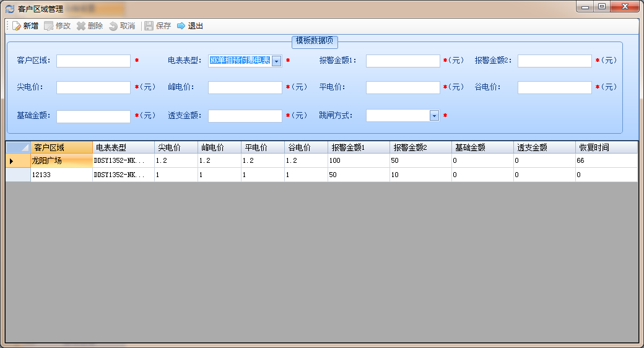Click the row selector arrow for first row
The image size is (644, 348).
(x=18, y=161)
